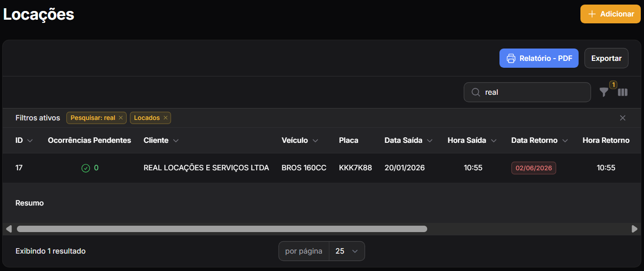The height and width of the screenshot is (271, 644).
Task: Sort by the ID column
Action: (24, 141)
